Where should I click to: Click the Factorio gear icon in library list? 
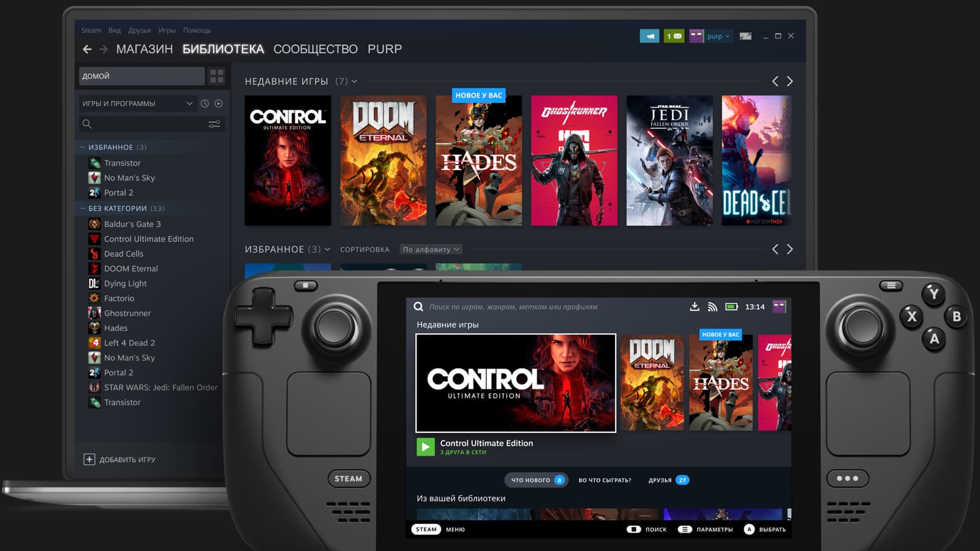coord(94,298)
